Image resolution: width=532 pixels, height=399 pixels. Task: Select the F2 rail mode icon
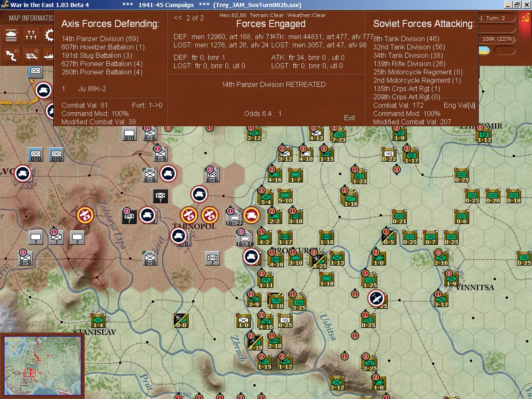click(31, 55)
